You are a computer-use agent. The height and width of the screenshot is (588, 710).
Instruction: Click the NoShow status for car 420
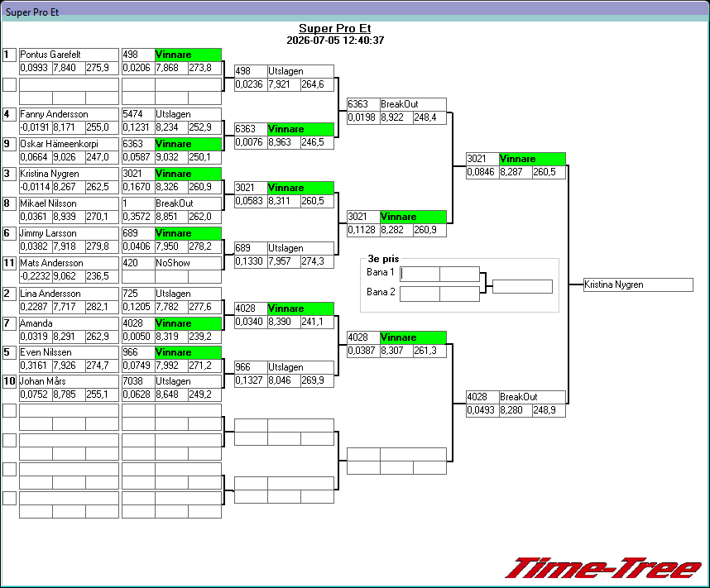tap(188, 263)
